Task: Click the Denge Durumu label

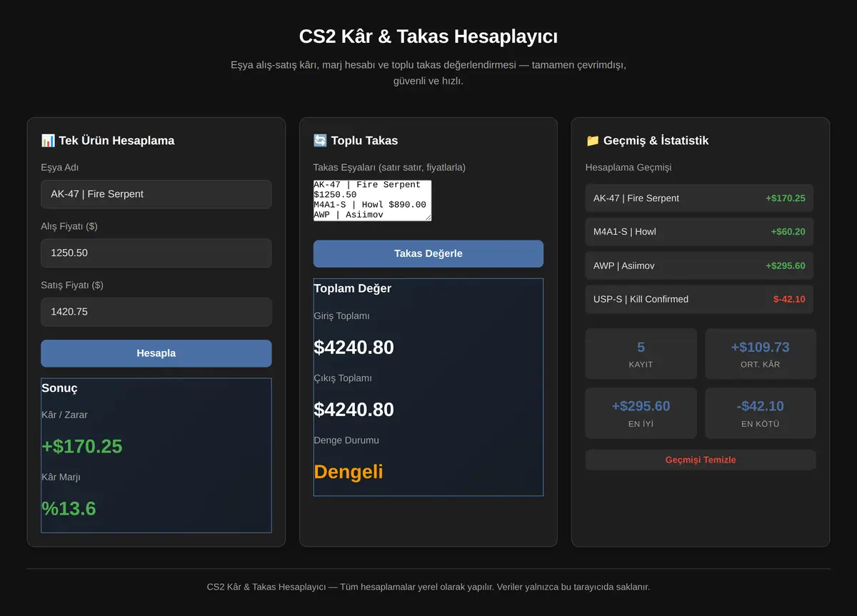Action: pos(346,440)
